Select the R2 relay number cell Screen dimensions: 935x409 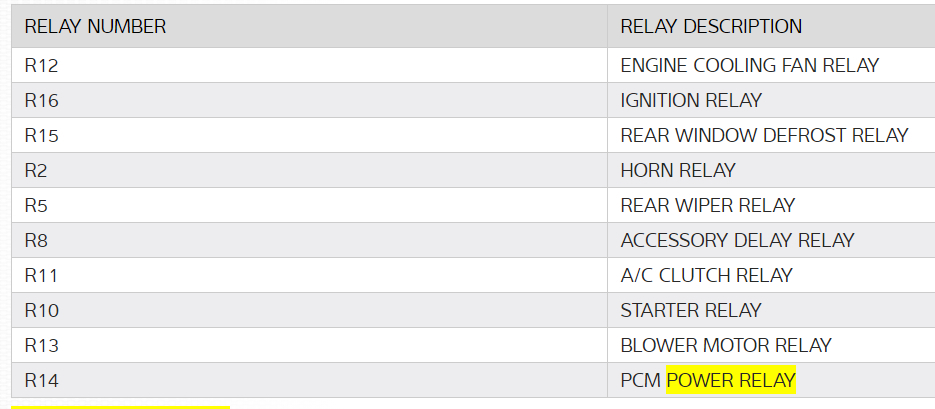click(36, 170)
